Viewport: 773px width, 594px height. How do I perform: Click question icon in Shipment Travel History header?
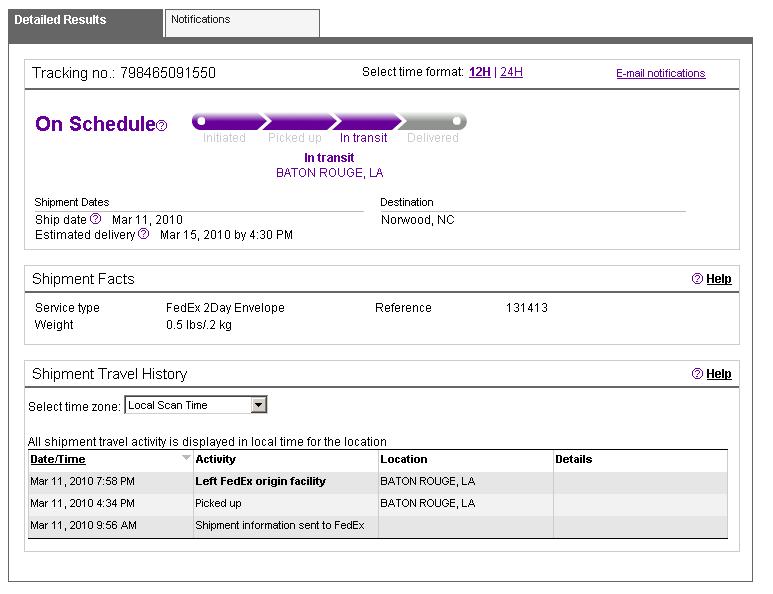tap(697, 374)
